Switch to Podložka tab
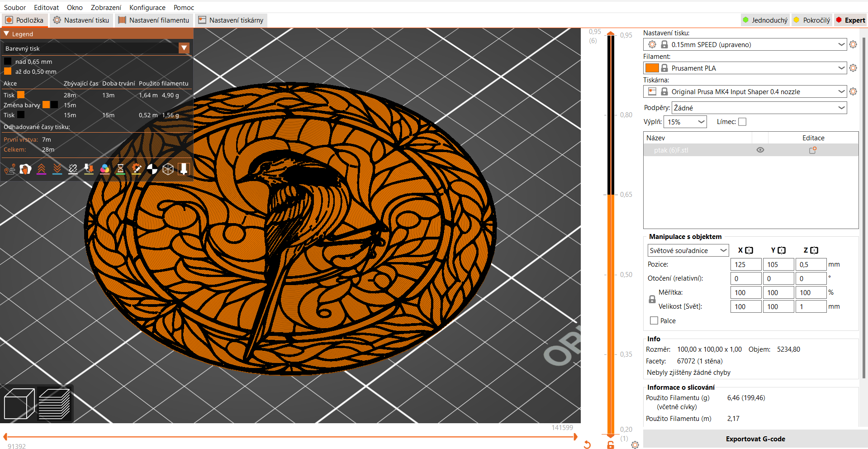Viewport: 868px width, 449px height. 24,20
